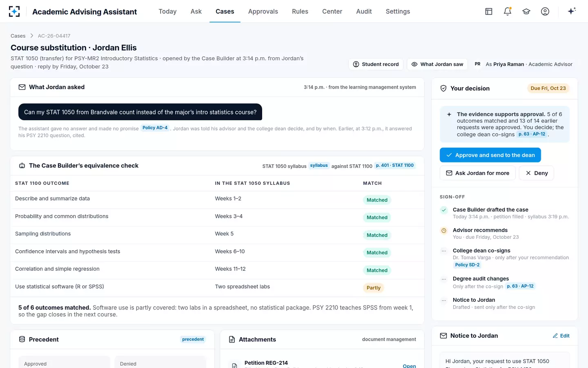Viewport: 588px width, 368px height.
Task: Click the clock icon on Advisor recommends step
Action: [444, 231]
